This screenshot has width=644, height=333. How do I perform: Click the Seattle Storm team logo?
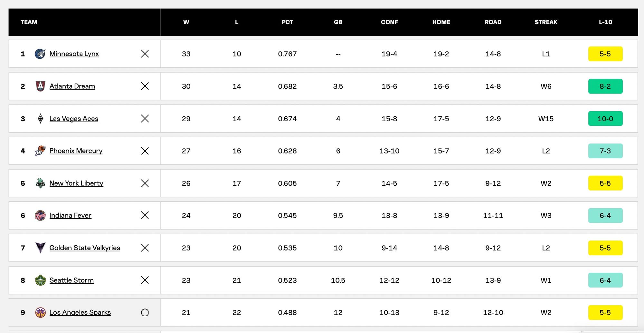click(x=40, y=280)
